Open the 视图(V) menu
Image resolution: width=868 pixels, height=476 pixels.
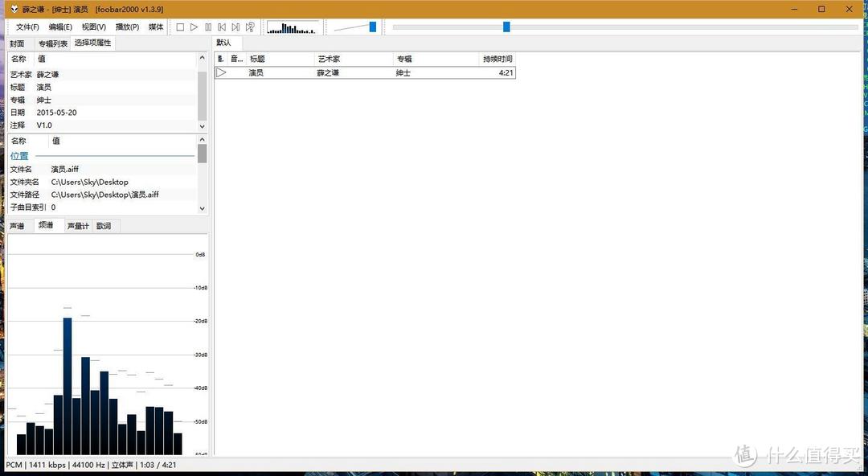tap(93, 27)
